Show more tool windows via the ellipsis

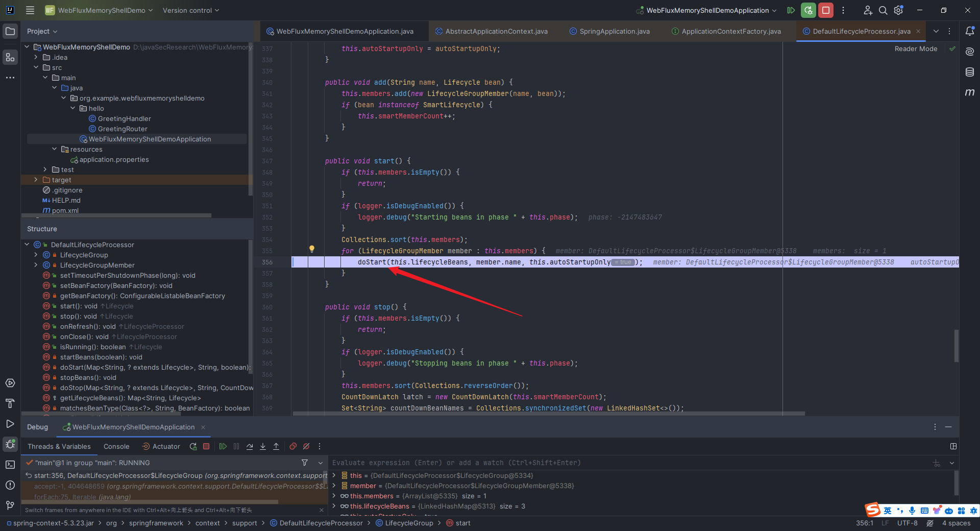pyautogui.click(x=10, y=78)
